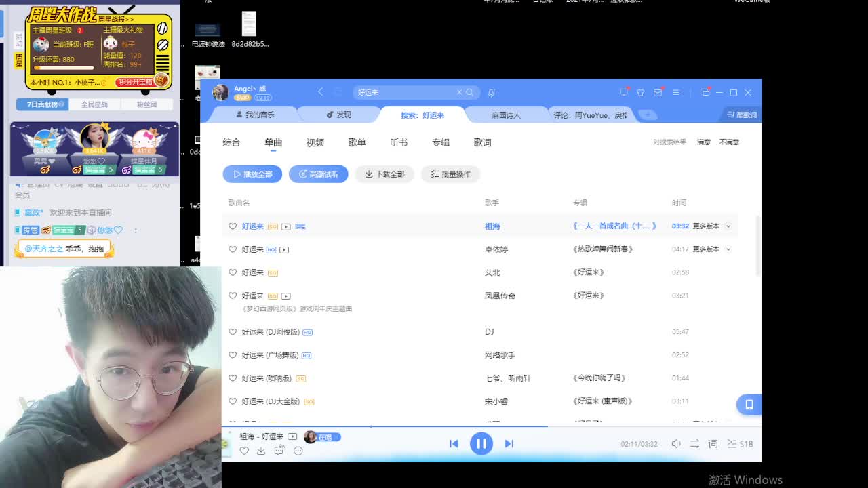Favorite 好运来 by 卓依婷
Image resolution: width=868 pixels, height=488 pixels.
(x=233, y=249)
